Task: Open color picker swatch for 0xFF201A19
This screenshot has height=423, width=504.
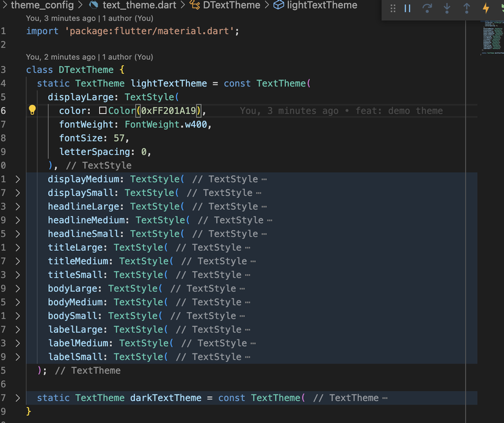Action: [103, 111]
